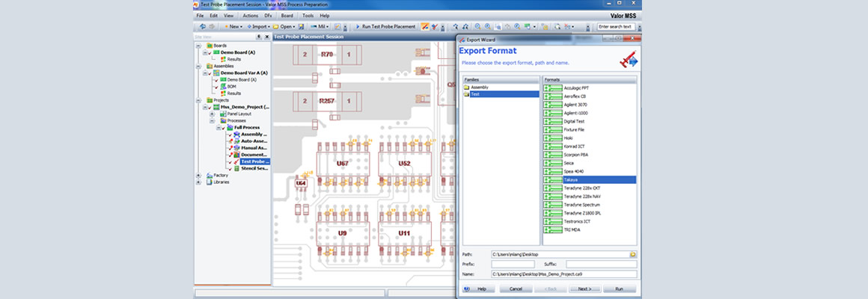Select the Stencil Ses... tree item
868x299 pixels.
[x=254, y=169]
